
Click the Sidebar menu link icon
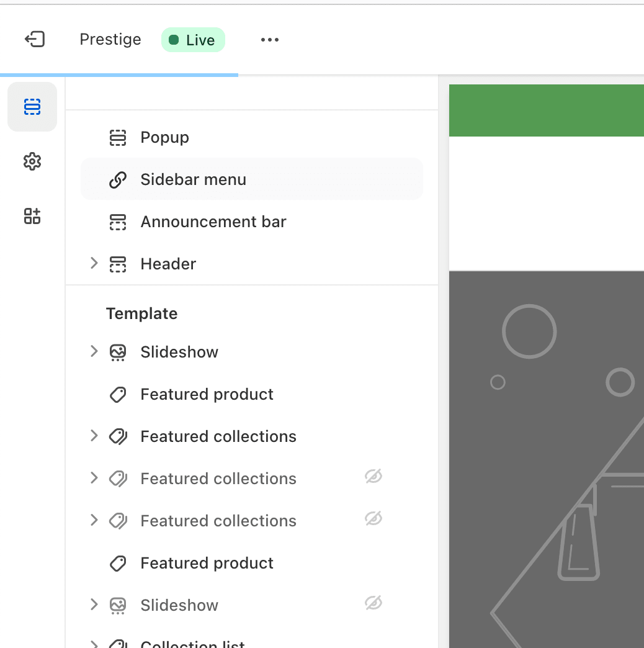(x=118, y=180)
